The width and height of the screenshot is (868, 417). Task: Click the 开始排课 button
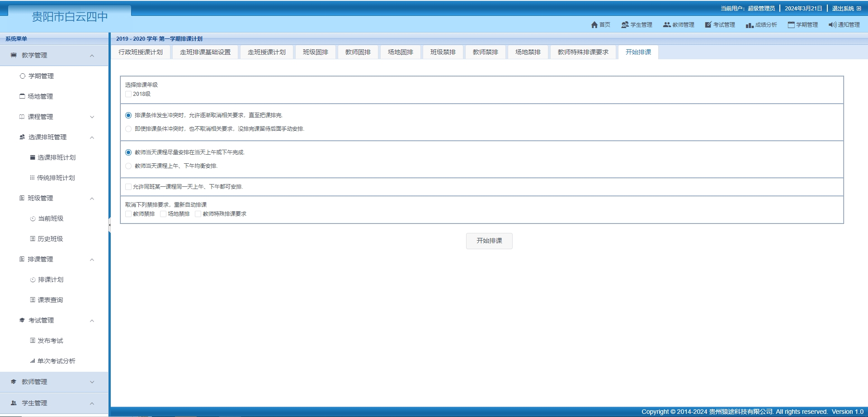[489, 241]
